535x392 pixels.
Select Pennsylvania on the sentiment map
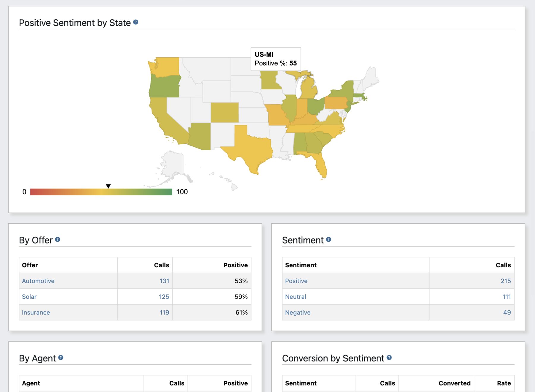coord(336,103)
